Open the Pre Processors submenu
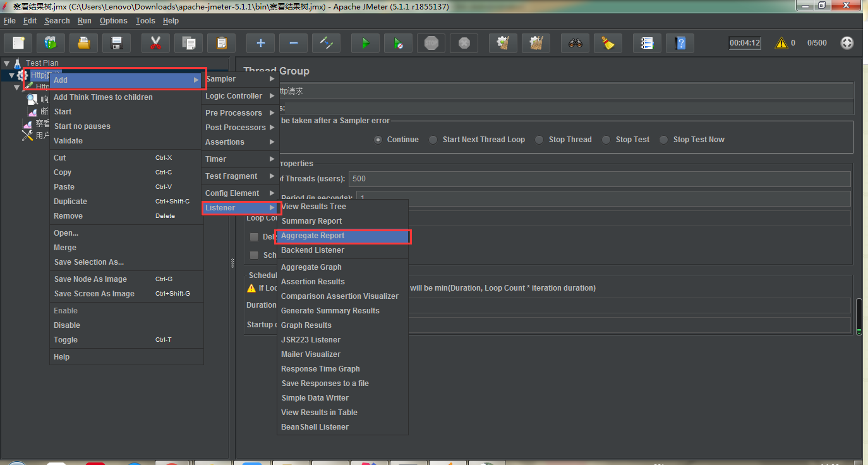 pyautogui.click(x=241, y=113)
